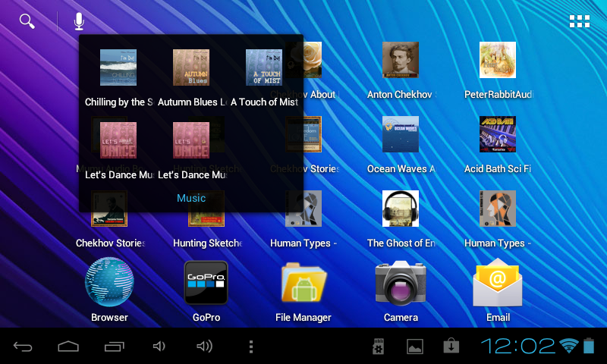Open the download notification icon
Screen dimensions: 607x364
click(x=451, y=347)
